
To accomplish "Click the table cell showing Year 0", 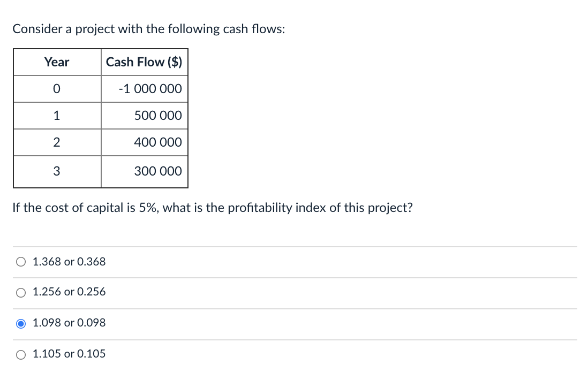I will tap(57, 88).
